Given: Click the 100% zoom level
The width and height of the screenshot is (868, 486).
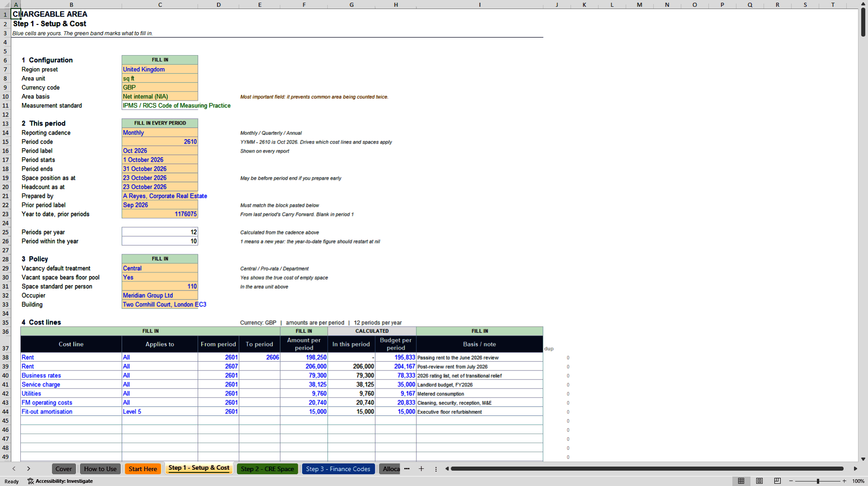Looking at the screenshot, I should coord(858,481).
